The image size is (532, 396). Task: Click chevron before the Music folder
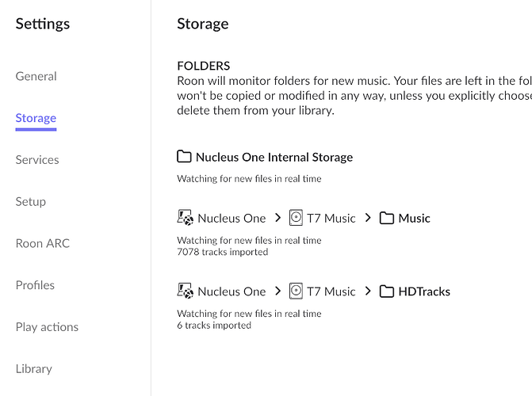(x=368, y=218)
